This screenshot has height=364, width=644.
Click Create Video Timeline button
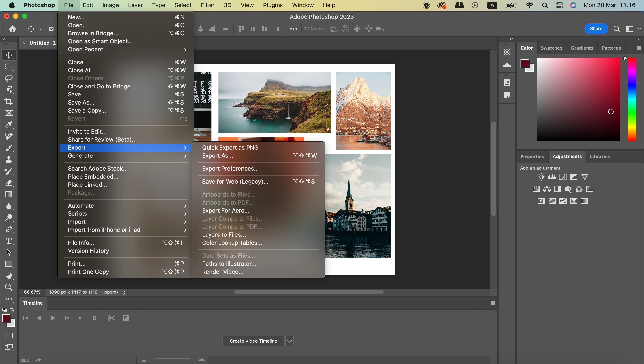point(253,341)
